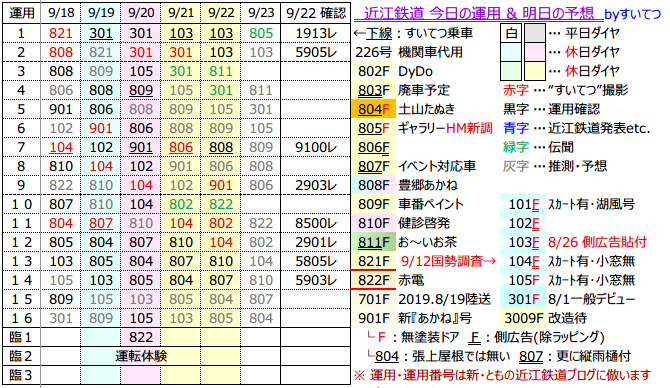Viewport: 670px width, 388px height.
Task: Click the 301F 8/1一般デビュー entry
Action: click(571, 299)
